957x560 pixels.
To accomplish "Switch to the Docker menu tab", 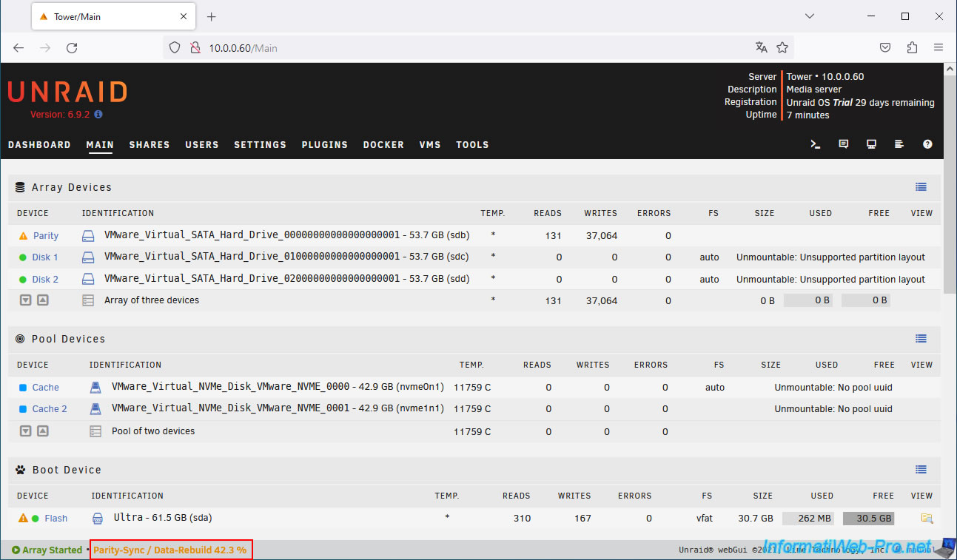I will [x=383, y=145].
